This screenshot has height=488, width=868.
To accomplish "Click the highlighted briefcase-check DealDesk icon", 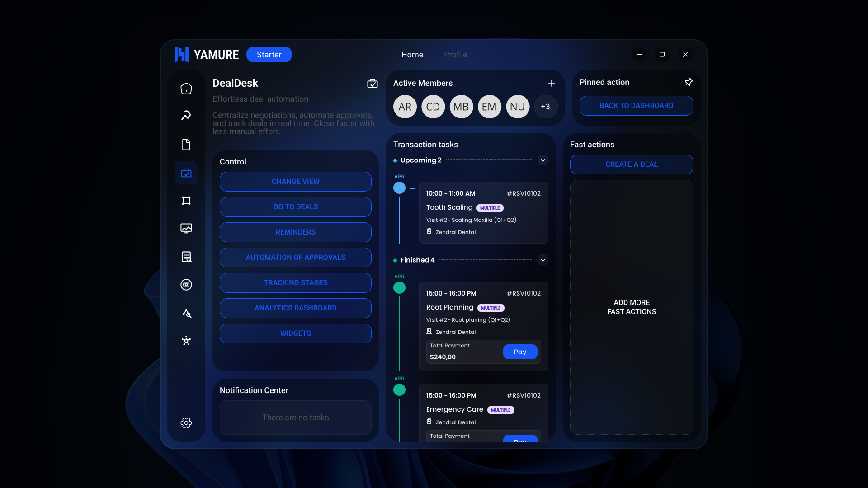I will coord(186,172).
